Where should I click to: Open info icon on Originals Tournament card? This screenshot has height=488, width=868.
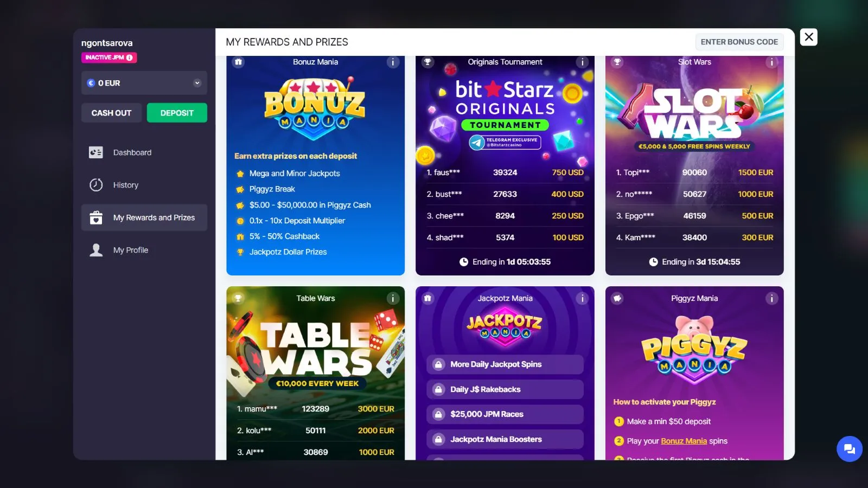click(x=582, y=62)
